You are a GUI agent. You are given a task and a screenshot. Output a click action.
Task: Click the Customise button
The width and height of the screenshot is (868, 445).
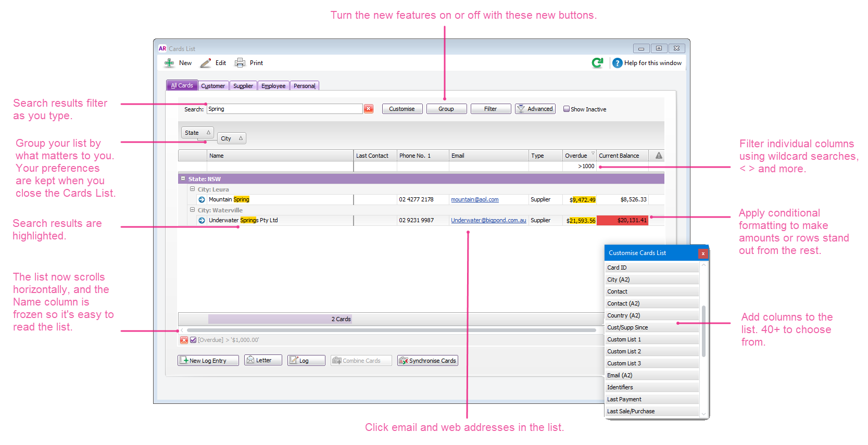[402, 109]
